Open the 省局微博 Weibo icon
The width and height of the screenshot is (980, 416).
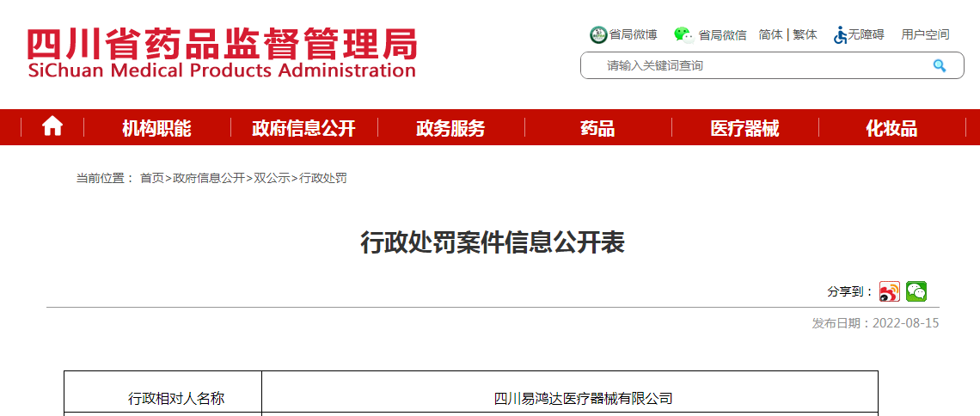click(x=599, y=34)
